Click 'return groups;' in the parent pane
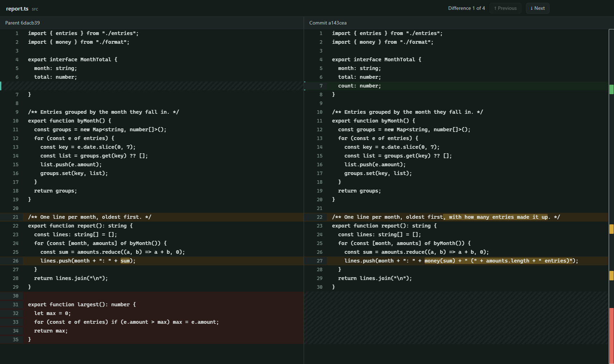This screenshot has width=614, height=364. [x=55, y=191]
